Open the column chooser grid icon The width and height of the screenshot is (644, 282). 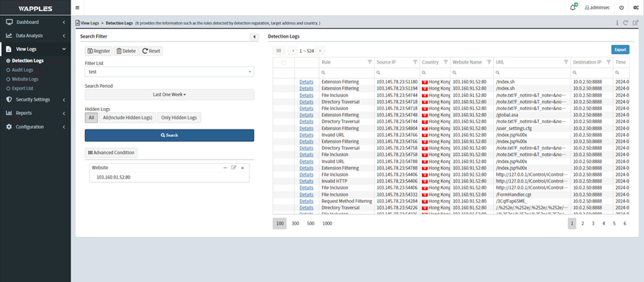279,51
